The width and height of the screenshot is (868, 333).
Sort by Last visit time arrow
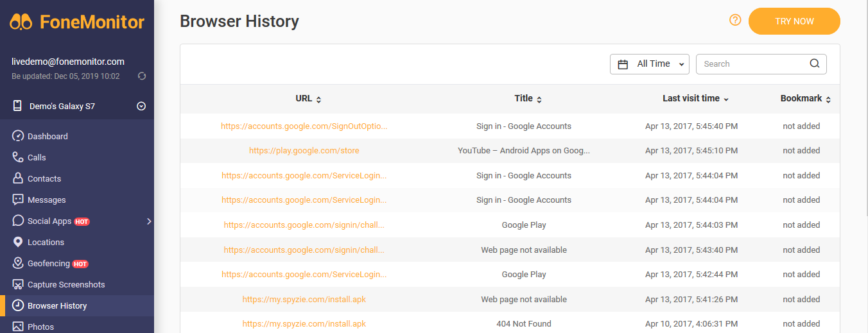[726, 99]
